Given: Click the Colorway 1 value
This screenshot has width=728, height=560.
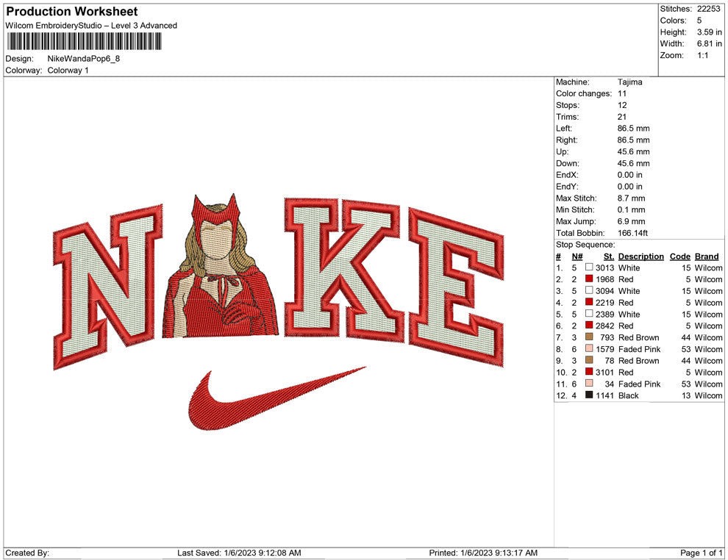Looking at the screenshot, I should tap(68, 71).
